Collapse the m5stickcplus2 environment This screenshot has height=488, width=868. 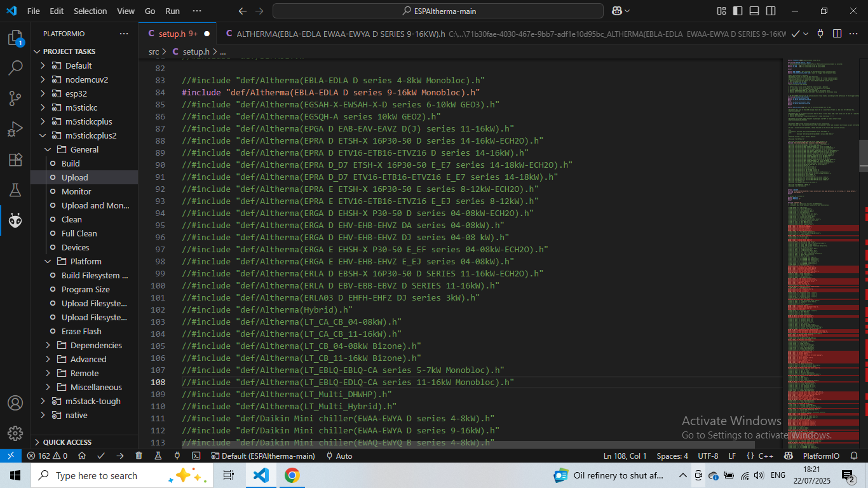43,135
